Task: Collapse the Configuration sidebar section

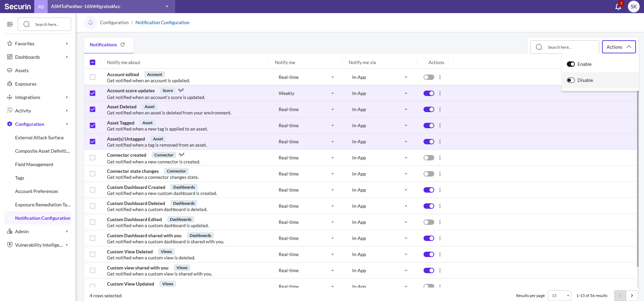Action: [x=67, y=124]
